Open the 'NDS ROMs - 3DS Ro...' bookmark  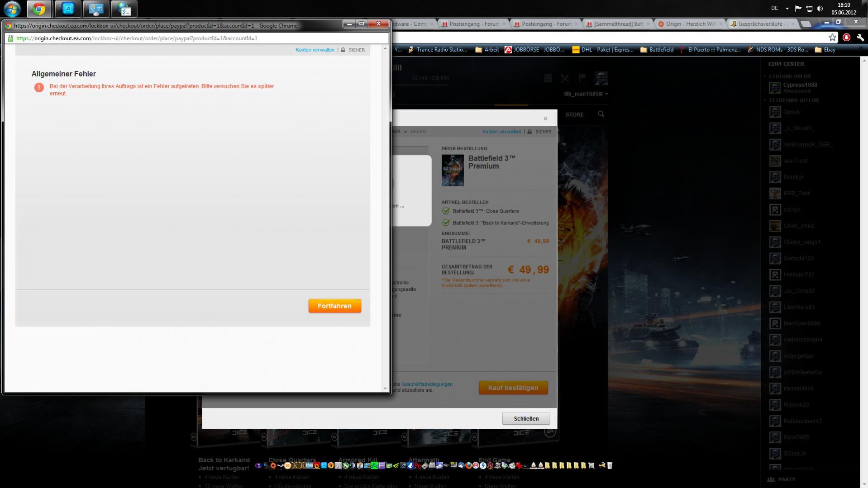778,50
